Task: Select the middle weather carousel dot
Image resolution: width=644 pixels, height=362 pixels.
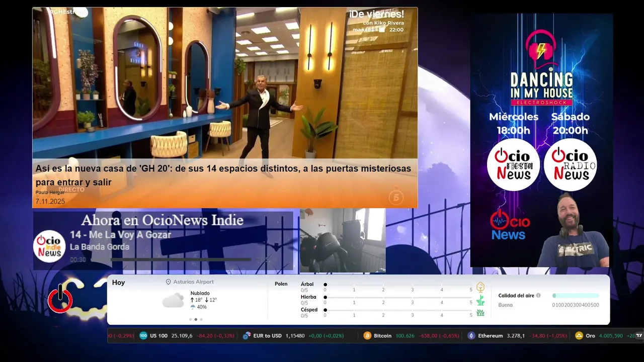Action: click(x=196, y=319)
